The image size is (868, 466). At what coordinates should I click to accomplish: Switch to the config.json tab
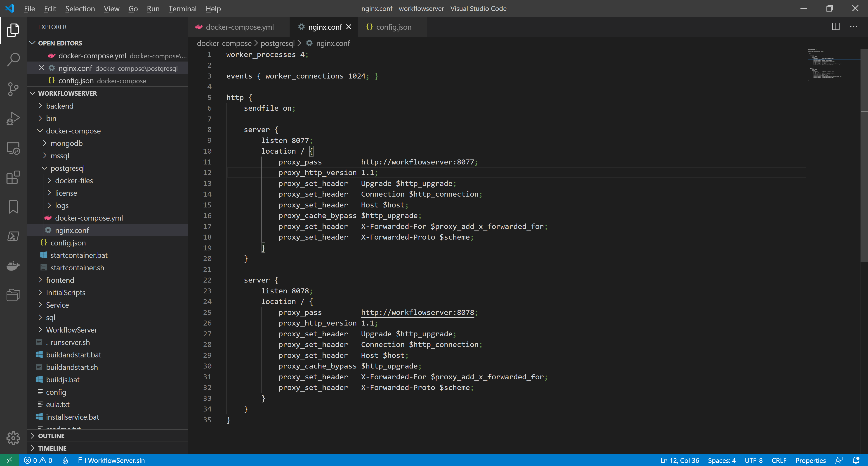pos(393,27)
